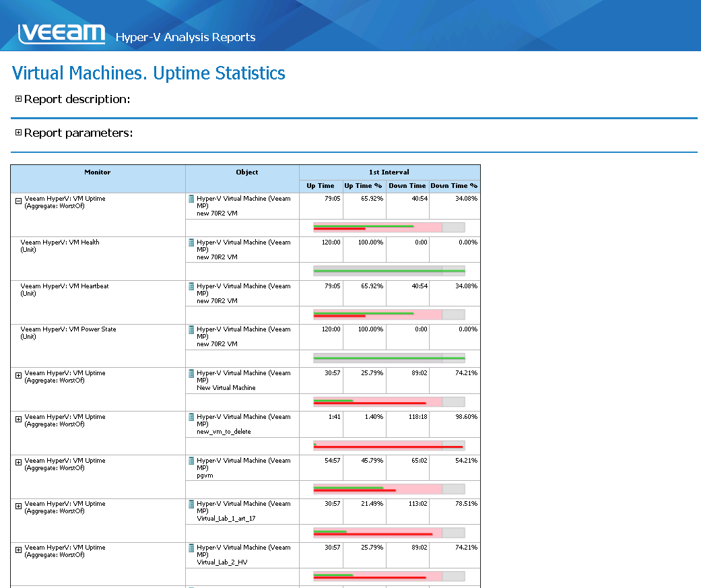Click the 1.40% up time percentage
The height and width of the screenshot is (588, 701).
[374, 417]
